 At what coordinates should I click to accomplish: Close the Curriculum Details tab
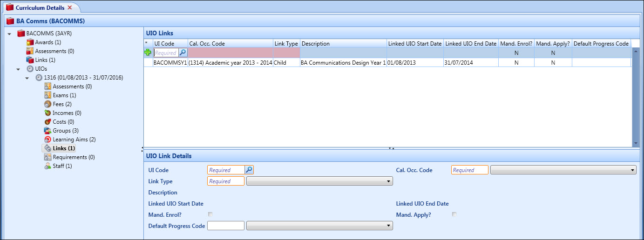[70, 7]
